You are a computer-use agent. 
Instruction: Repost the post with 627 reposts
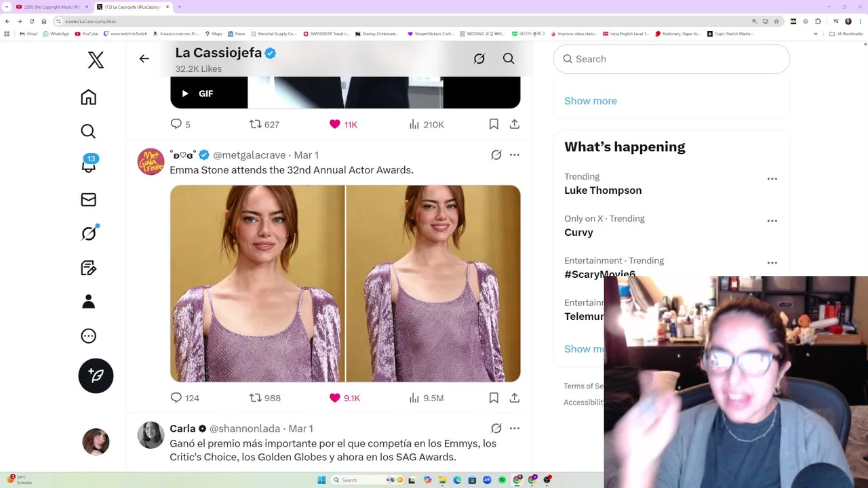[x=264, y=124]
